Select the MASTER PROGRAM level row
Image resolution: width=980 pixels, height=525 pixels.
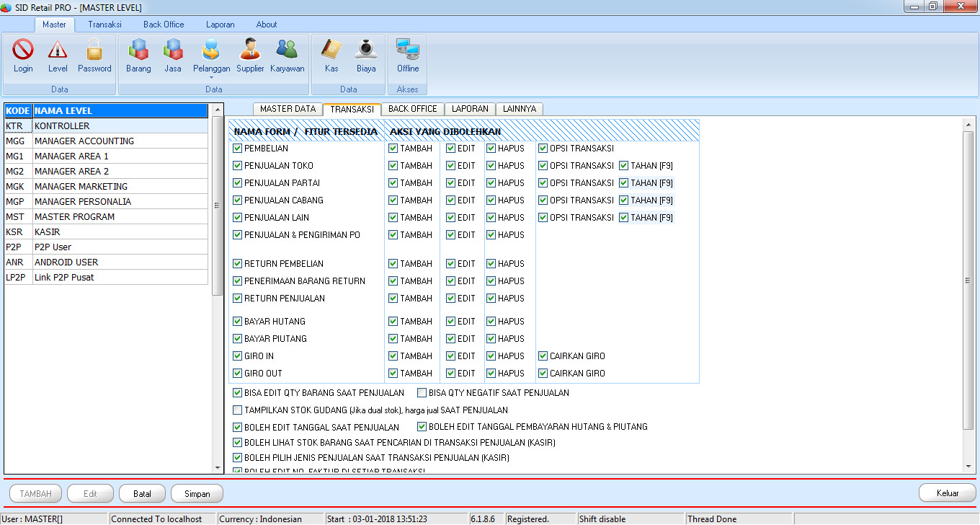tap(106, 217)
